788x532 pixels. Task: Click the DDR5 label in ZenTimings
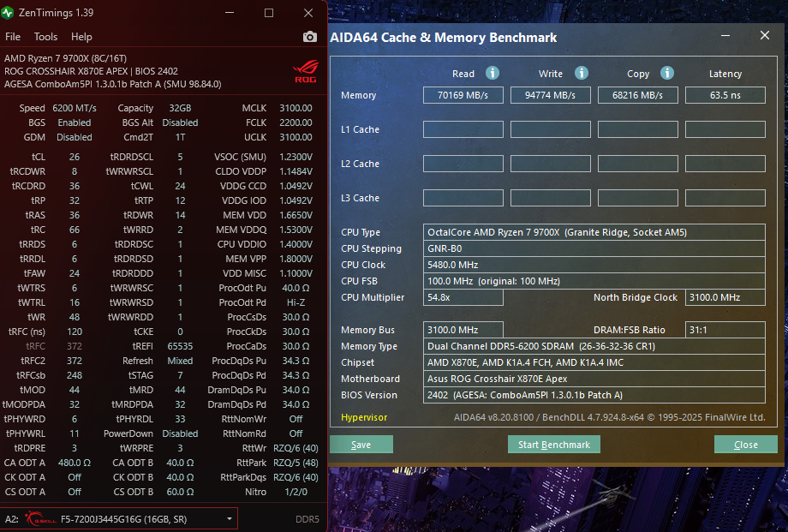point(307,519)
